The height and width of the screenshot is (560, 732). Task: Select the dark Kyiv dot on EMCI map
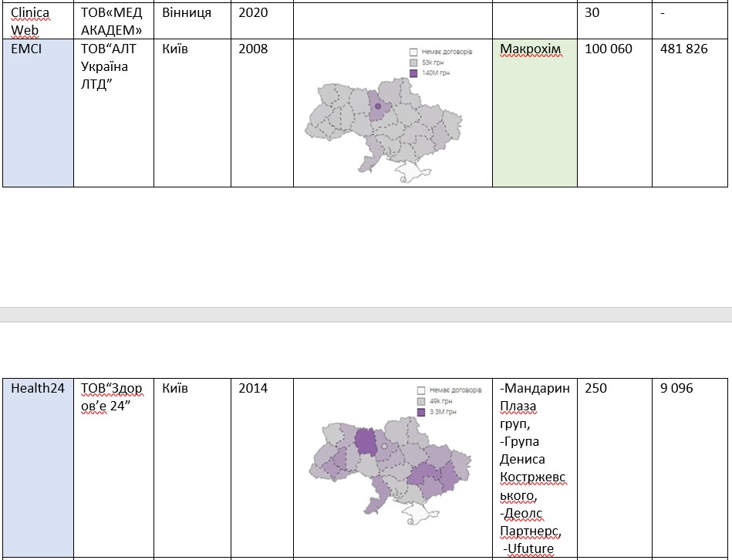pos(378,106)
